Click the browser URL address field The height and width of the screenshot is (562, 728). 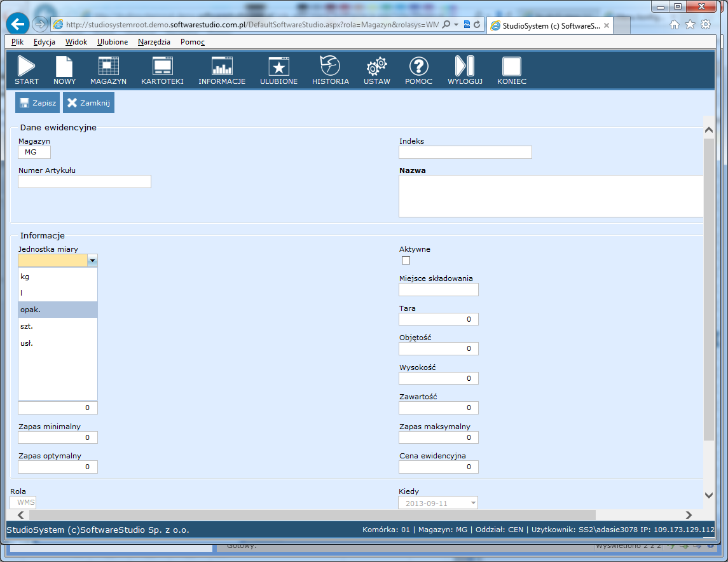tap(252, 25)
